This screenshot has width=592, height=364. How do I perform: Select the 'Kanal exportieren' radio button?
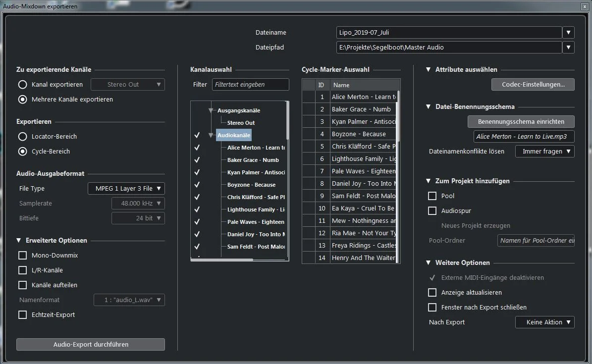pos(23,85)
